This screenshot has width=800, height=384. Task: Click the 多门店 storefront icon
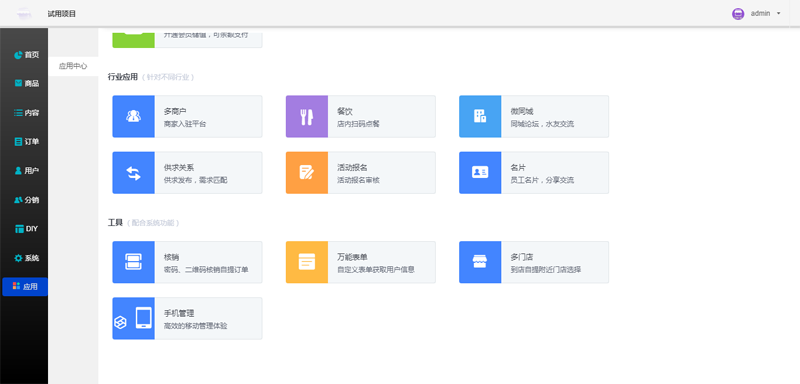pyautogui.click(x=480, y=262)
